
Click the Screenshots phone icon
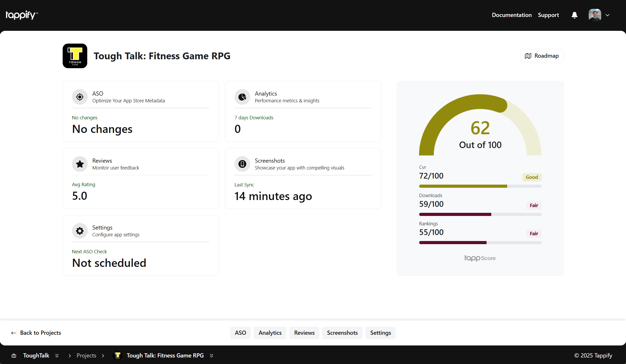[x=242, y=164]
